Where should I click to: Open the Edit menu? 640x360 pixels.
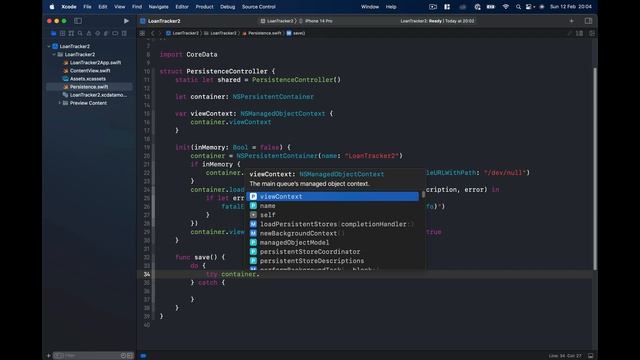pos(102,7)
